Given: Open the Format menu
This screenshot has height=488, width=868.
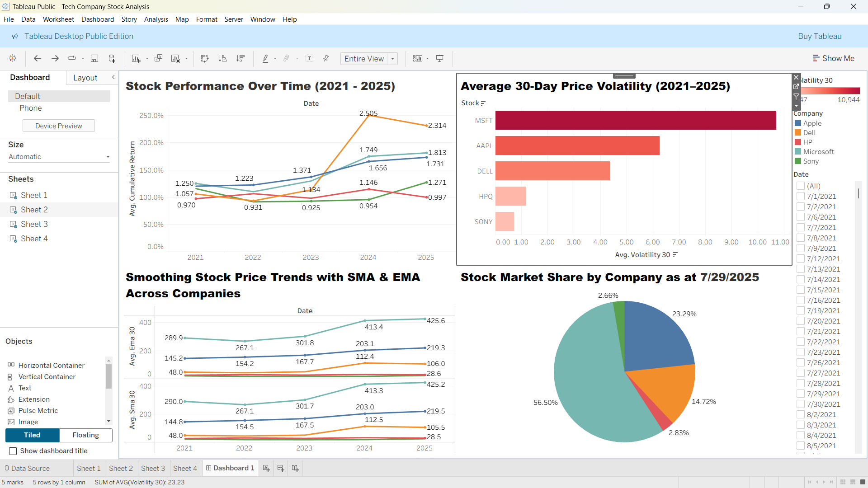Looking at the screenshot, I should (x=207, y=19).
